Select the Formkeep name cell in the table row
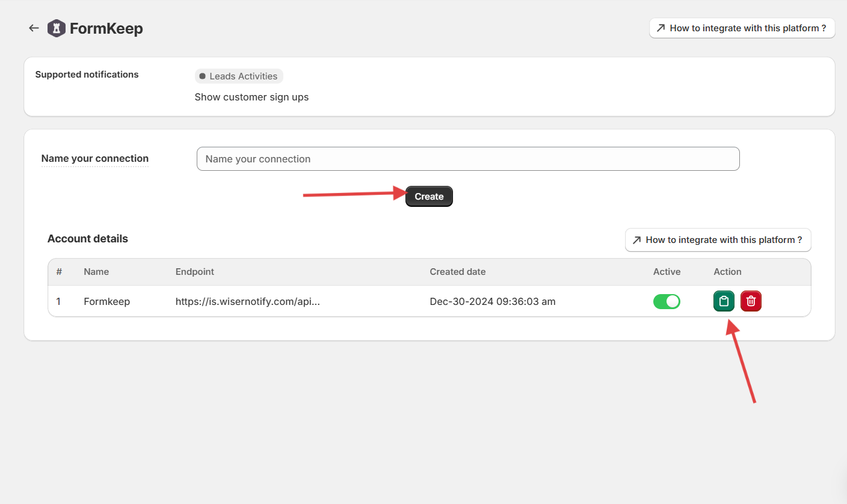This screenshot has height=504, width=847. 106,301
